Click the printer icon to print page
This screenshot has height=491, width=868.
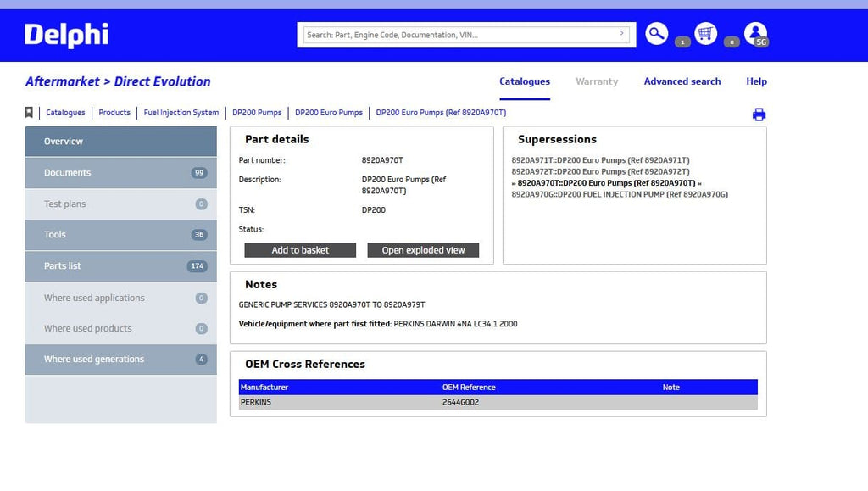[759, 115]
